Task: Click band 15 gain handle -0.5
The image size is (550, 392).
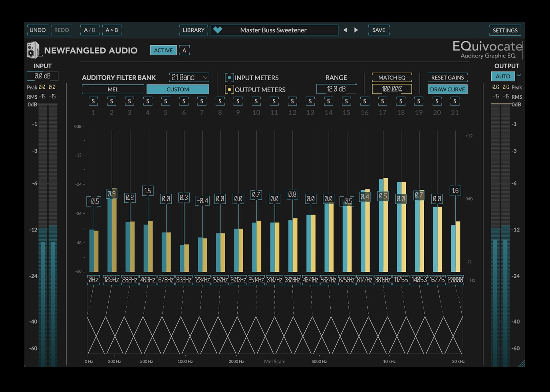Action: pyautogui.click(x=347, y=201)
